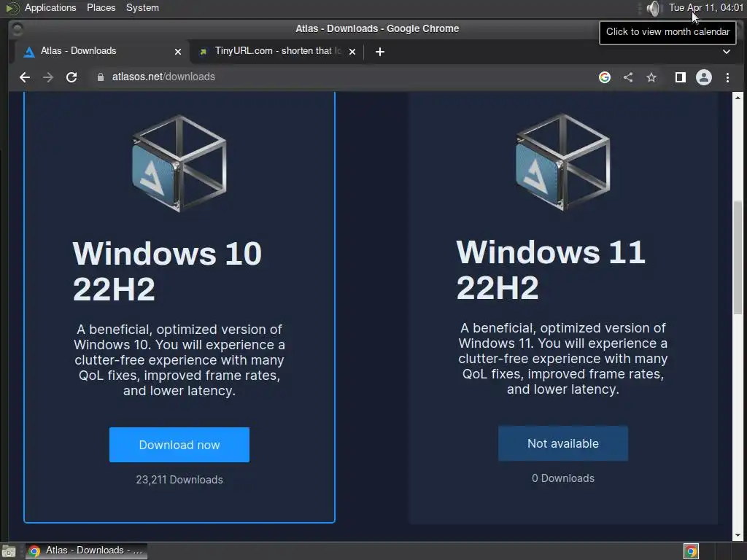
Task: Click Chrome icon in bottom panel tray
Action: tap(691, 551)
